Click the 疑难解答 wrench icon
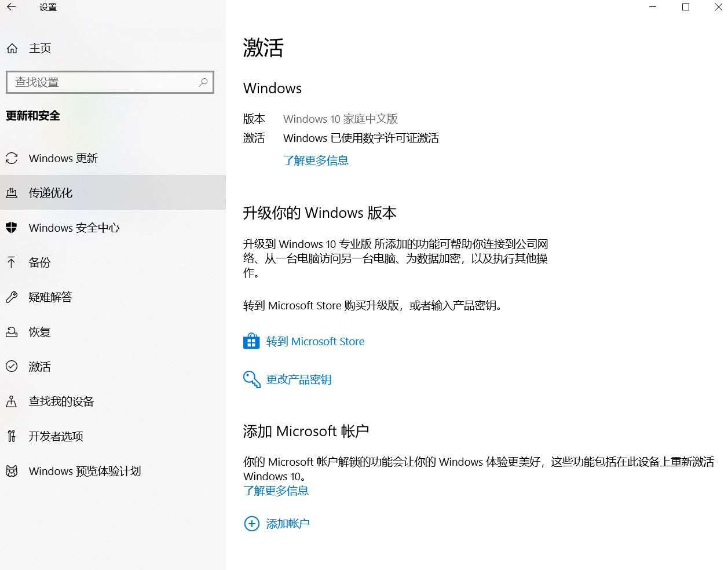Screen dimensions: 728x570 (12, 297)
